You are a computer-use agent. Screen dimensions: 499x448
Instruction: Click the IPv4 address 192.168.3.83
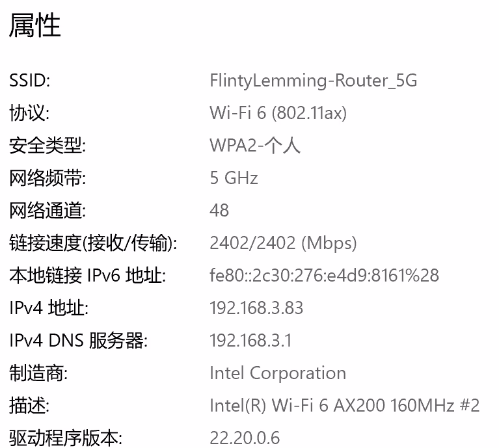tap(256, 308)
